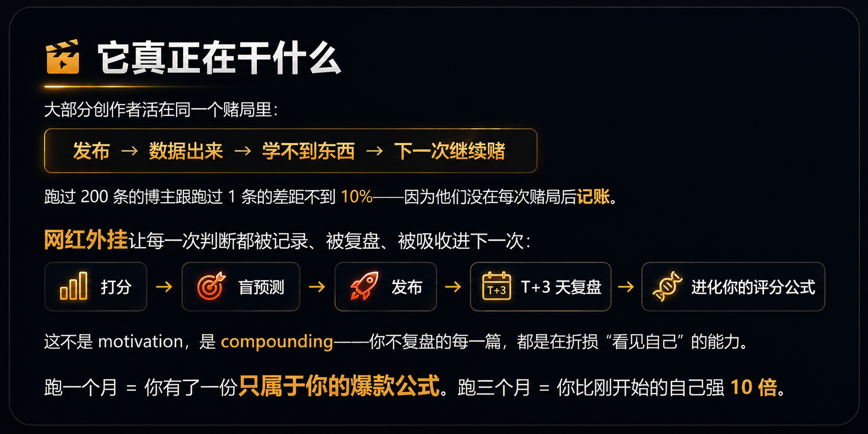Click the orange 10% figure
868x434 pixels.
[x=357, y=197]
